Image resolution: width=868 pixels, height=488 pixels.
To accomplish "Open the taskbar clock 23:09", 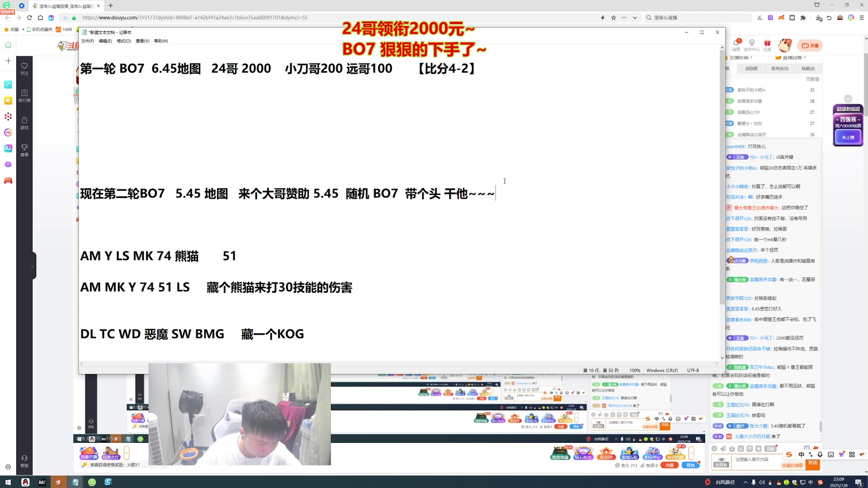I will tap(839, 482).
